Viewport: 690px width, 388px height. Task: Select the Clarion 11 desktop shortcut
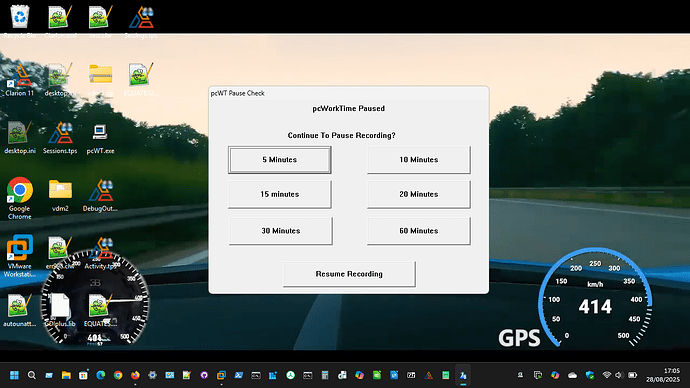point(19,80)
